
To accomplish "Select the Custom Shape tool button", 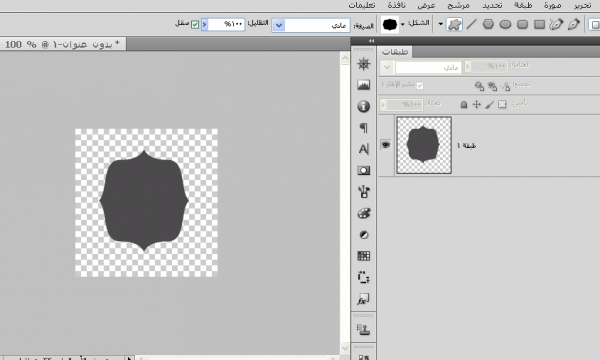I will pos(454,24).
